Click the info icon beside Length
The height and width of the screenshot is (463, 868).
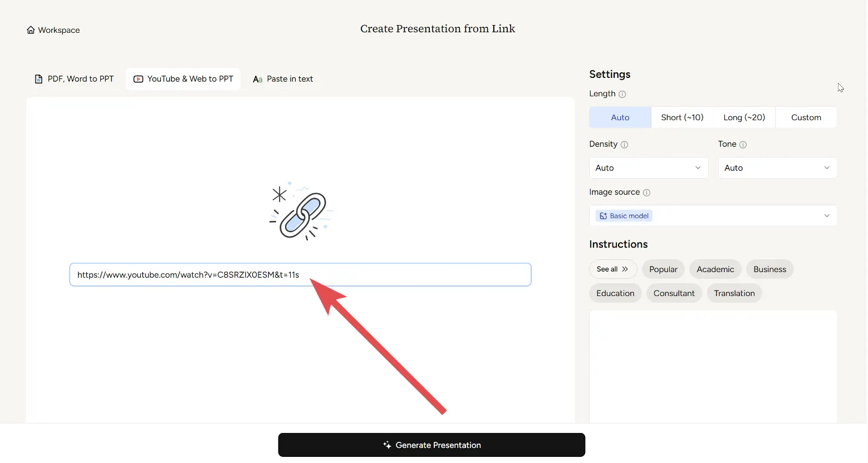pyautogui.click(x=622, y=94)
